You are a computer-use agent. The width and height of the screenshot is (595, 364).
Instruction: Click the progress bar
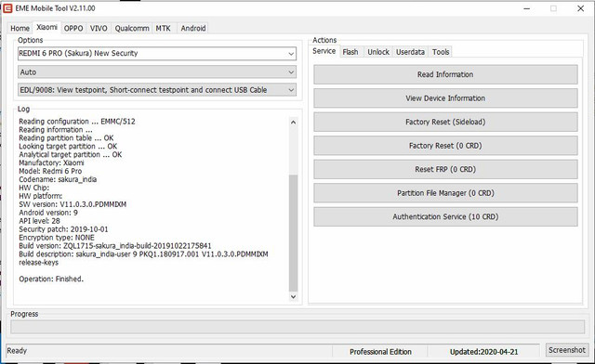point(297,327)
